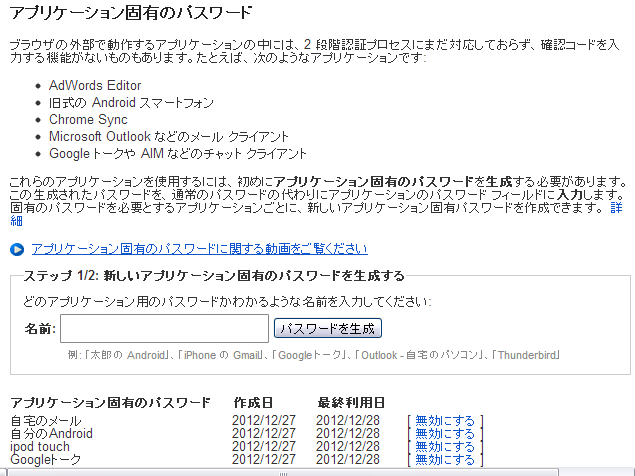Click the Chrome Sync list item
The image size is (635, 476).
88,120
